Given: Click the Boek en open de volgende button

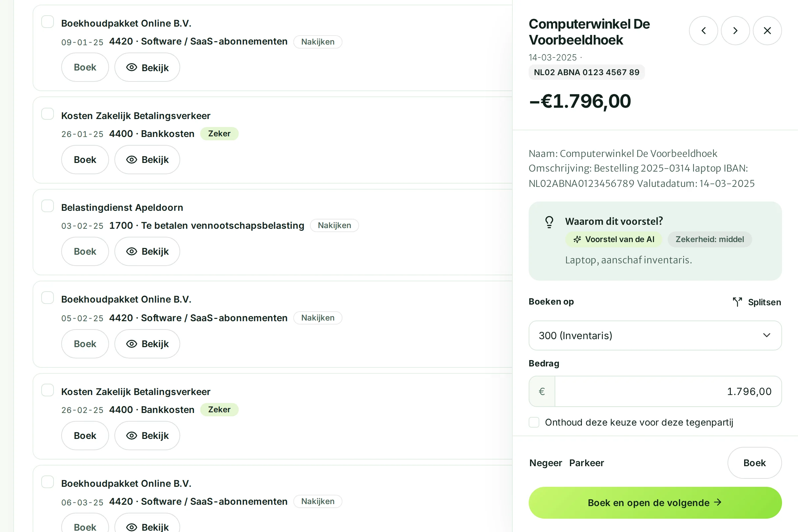Looking at the screenshot, I should (655, 503).
